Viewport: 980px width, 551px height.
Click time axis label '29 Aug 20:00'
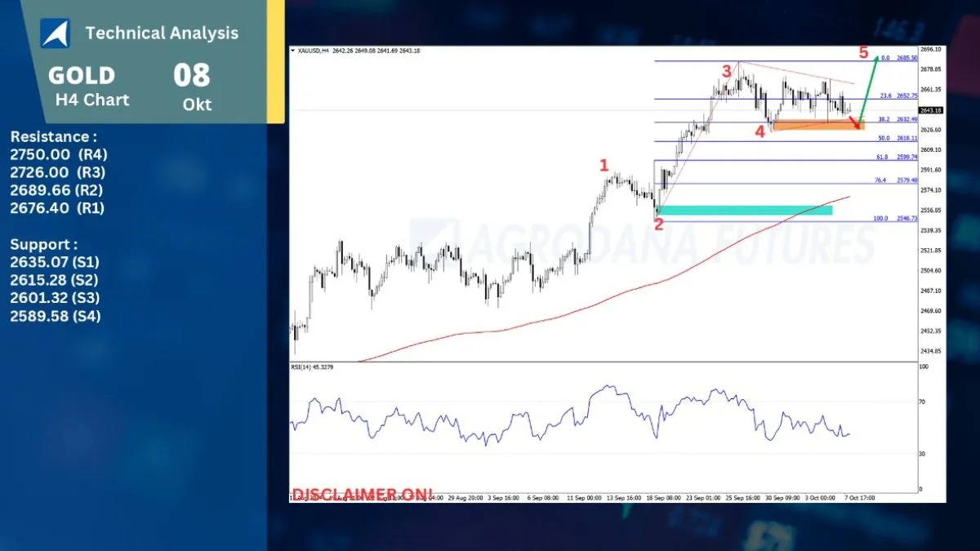pos(465,496)
